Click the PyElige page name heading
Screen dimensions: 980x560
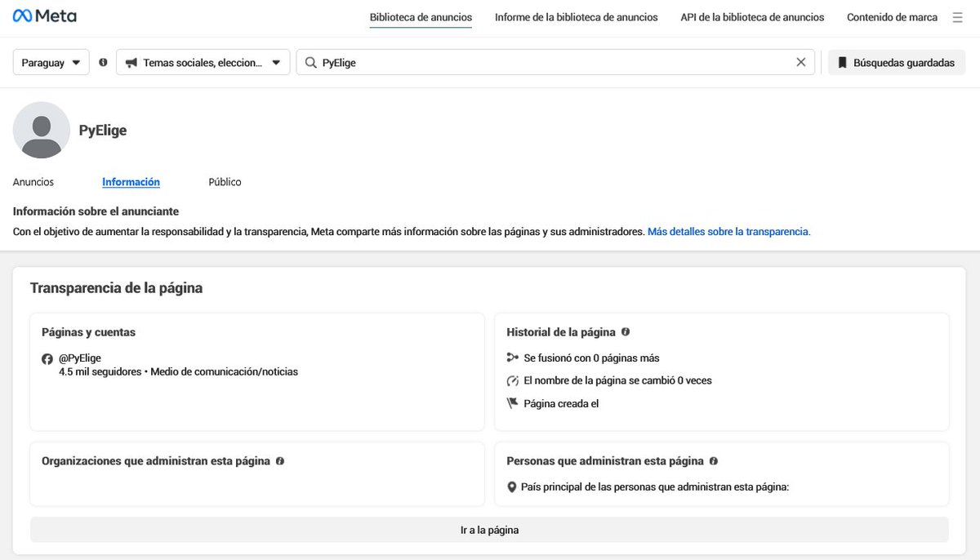[103, 130]
